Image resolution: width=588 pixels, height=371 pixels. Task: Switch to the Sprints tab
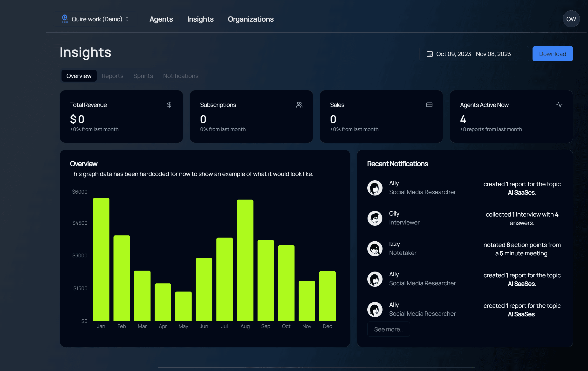click(143, 76)
